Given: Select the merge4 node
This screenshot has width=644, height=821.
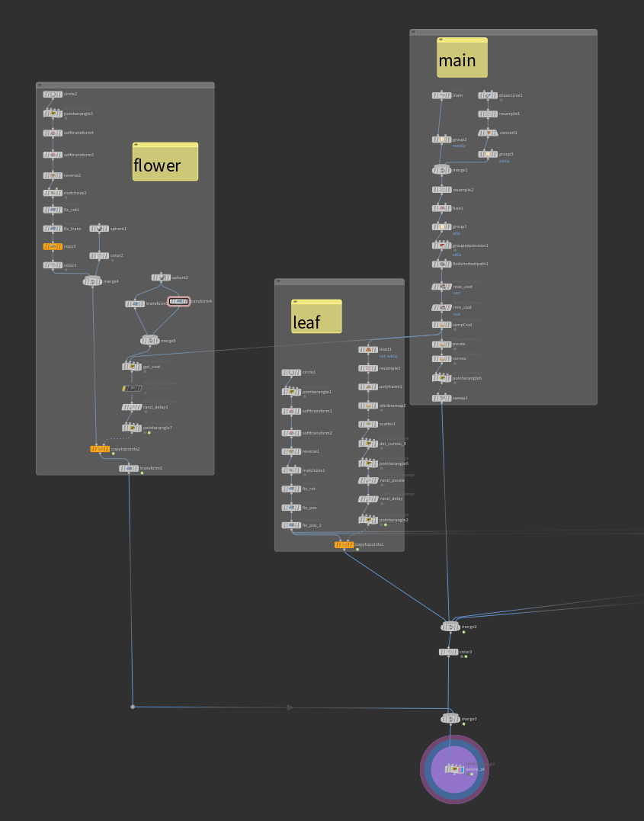Looking at the screenshot, I should pyautogui.click(x=93, y=282).
